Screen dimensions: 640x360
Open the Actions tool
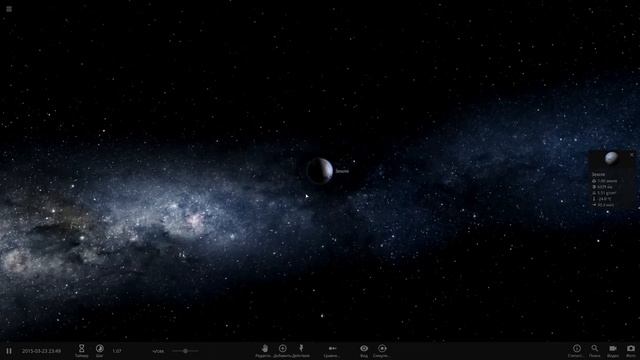click(301, 350)
